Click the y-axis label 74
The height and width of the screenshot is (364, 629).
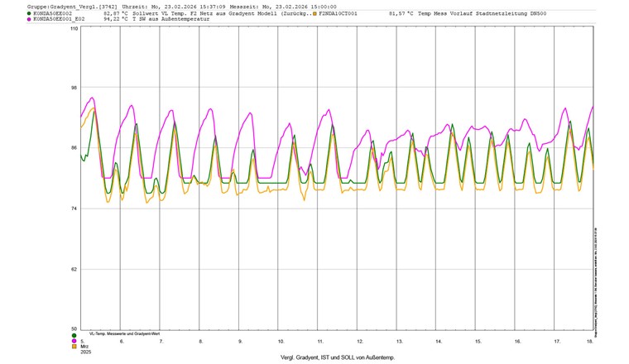click(x=74, y=208)
